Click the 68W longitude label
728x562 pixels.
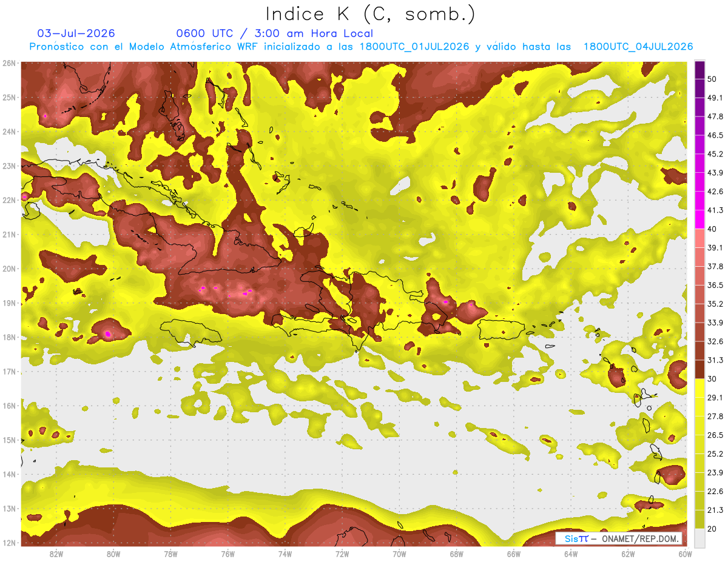[x=456, y=554]
